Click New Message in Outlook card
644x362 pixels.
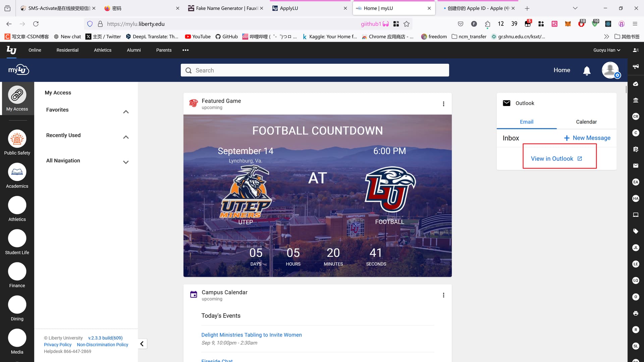587,138
